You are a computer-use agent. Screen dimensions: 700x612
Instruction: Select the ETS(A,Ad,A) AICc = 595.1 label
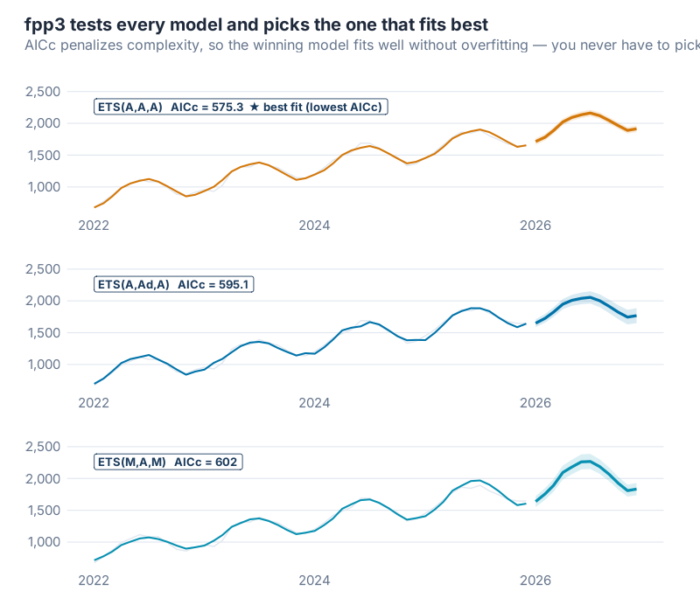[x=173, y=284]
